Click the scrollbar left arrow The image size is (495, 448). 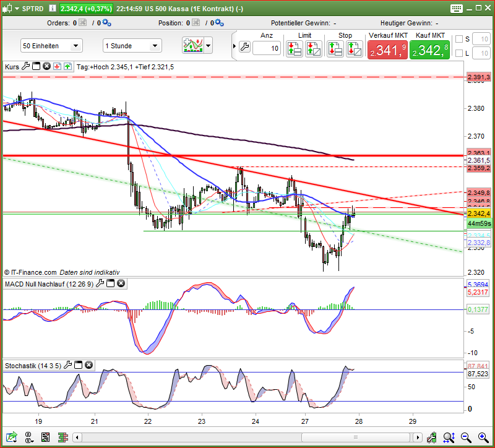point(77,437)
